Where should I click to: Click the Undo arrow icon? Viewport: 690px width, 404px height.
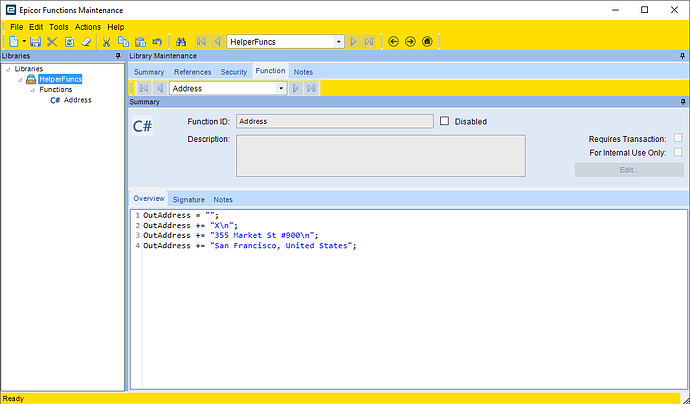click(157, 42)
